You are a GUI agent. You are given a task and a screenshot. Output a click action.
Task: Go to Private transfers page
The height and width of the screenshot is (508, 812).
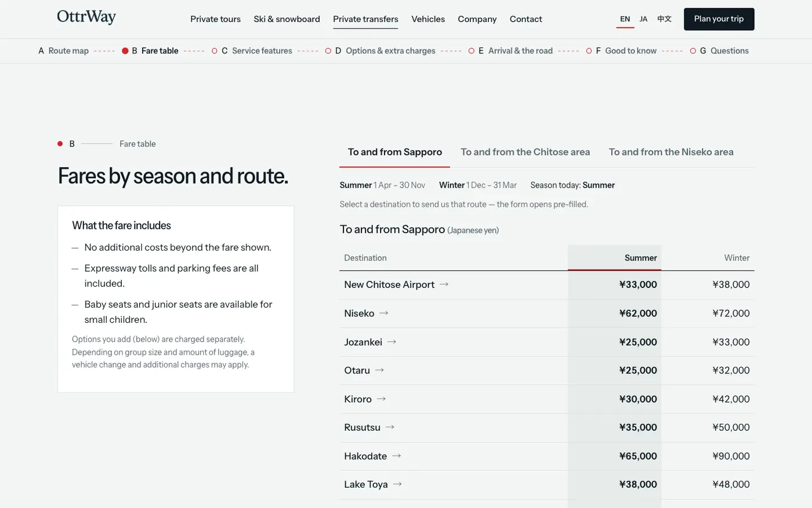365,19
